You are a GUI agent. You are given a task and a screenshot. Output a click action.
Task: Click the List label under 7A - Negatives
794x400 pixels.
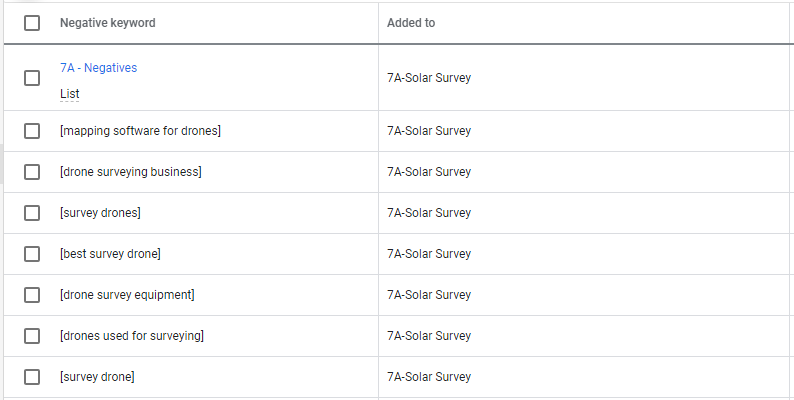click(69, 94)
